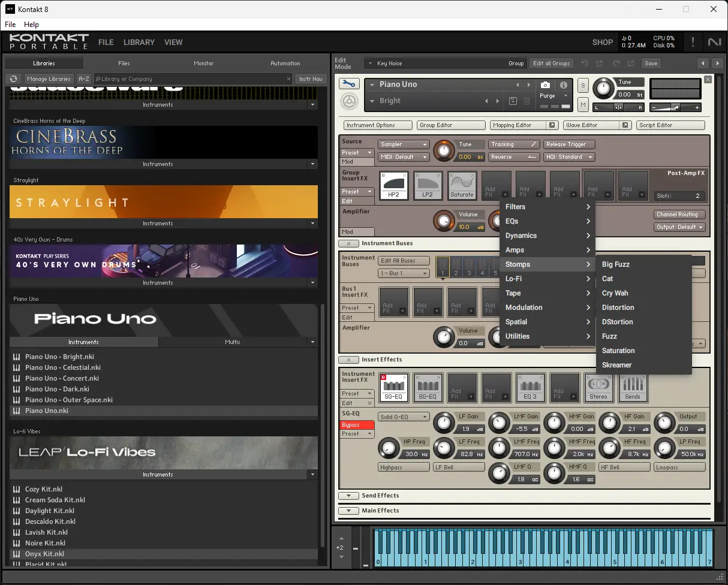The height and width of the screenshot is (585, 728).
Task: Click the Native Instruments logo icon
Action: (x=714, y=42)
